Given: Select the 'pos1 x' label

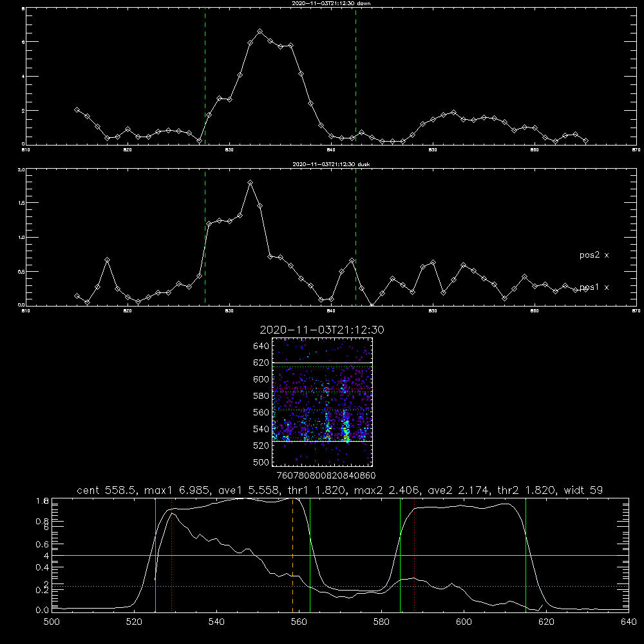Looking at the screenshot, I should (x=594, y=287).
